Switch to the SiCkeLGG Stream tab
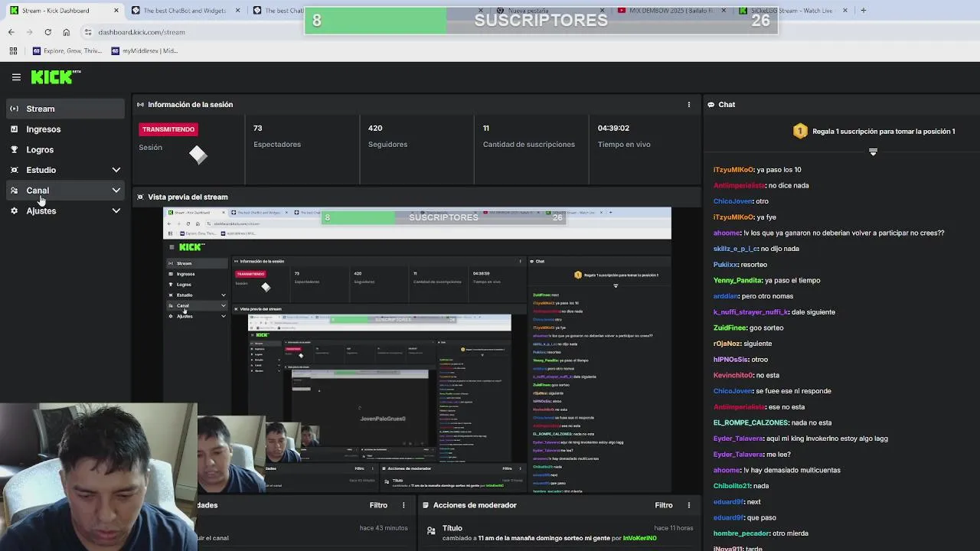This screenshot has width=980, height=551. coord(793,11)
